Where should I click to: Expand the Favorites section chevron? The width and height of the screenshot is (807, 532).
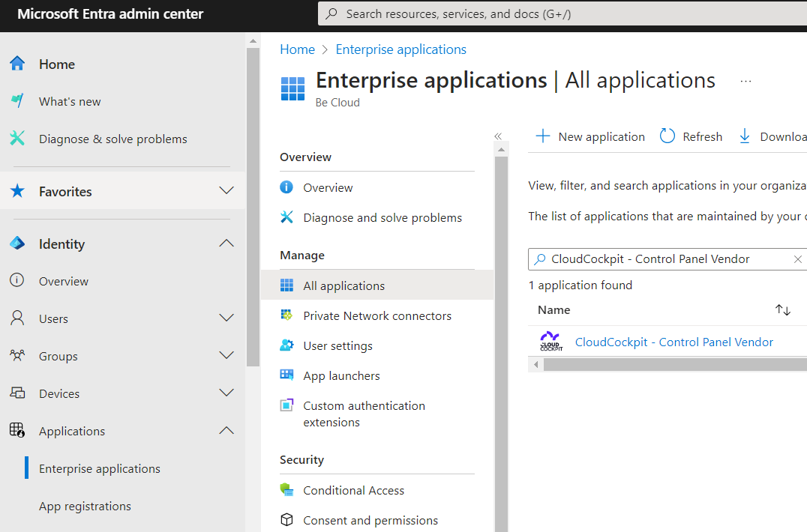click(226, 191)
